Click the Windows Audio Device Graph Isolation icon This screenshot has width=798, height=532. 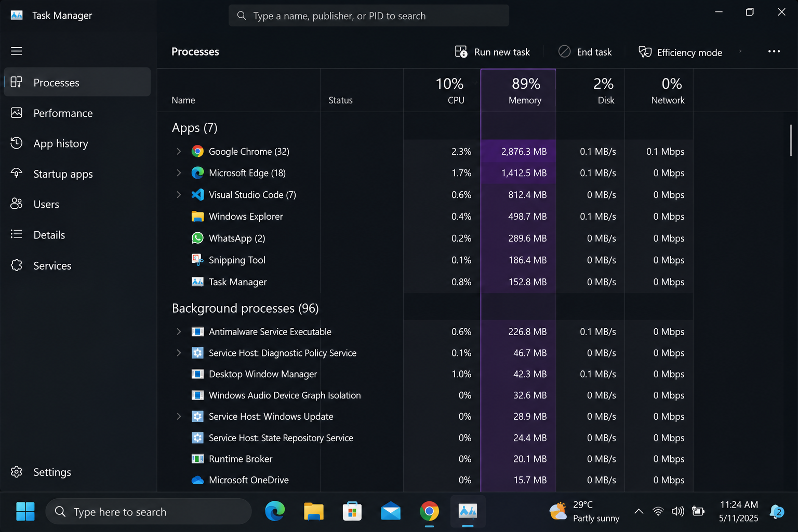197,395
